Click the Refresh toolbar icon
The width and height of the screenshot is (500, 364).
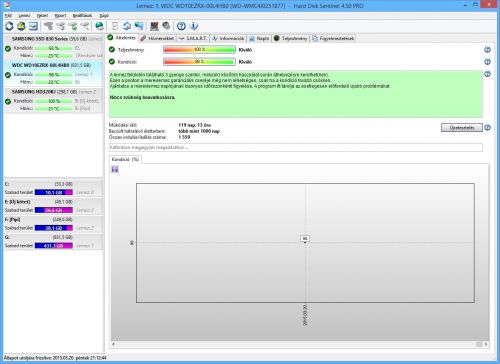coord(9,26)
